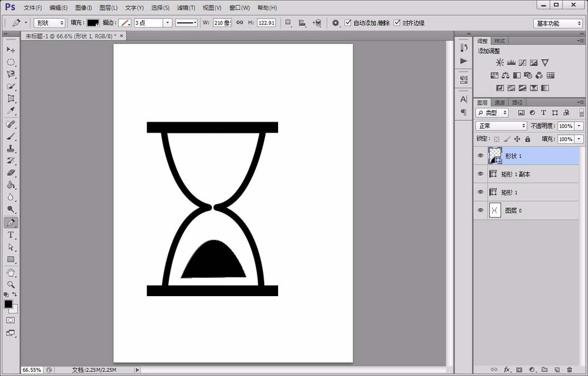
Task: Select the Eyedropper tool
Action: pos(11,111)
